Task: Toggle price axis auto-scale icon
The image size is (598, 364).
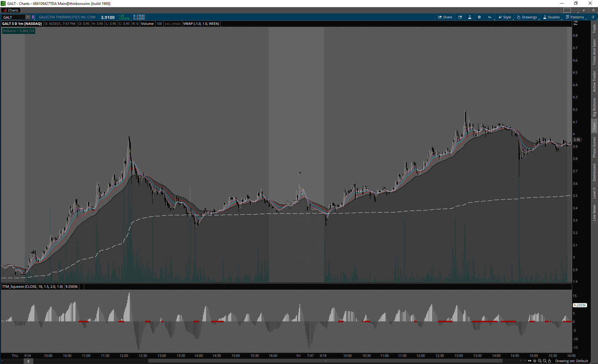Action: (576, 23)
